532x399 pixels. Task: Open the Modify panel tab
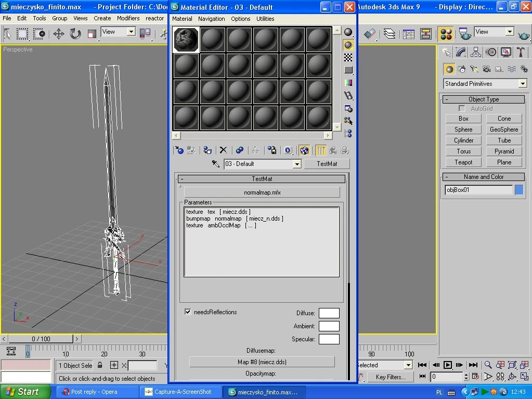[461, 52]
